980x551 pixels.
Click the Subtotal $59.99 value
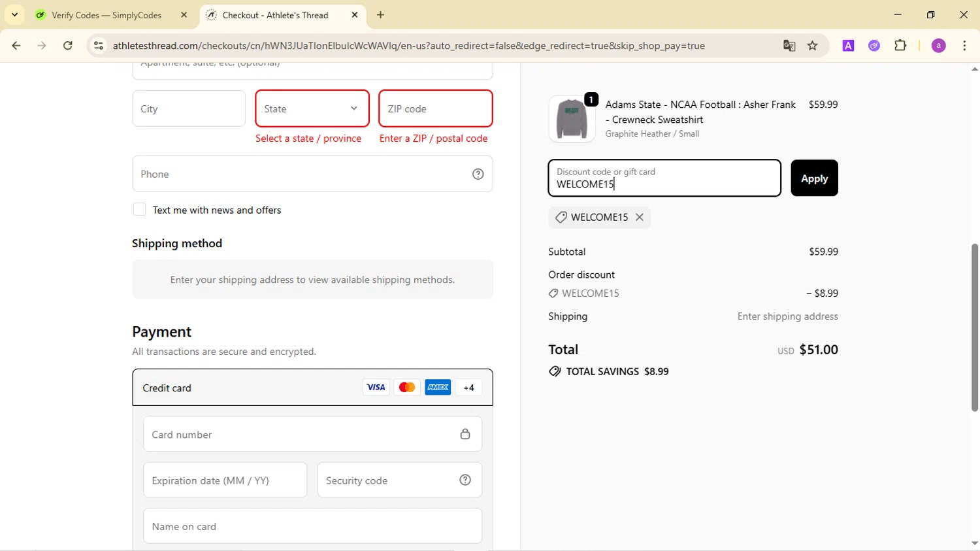coord(823,252)
